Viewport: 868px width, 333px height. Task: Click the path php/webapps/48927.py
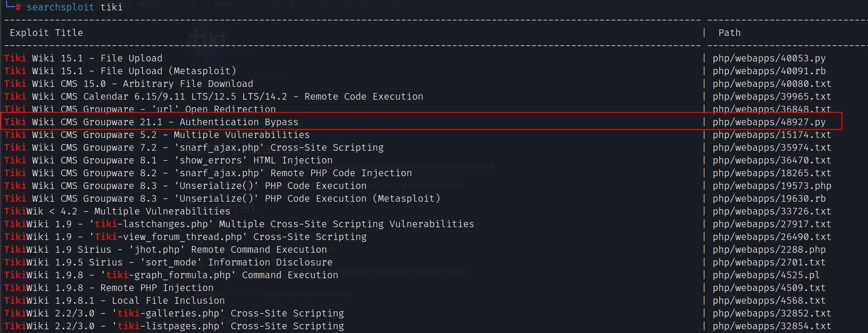769,122
